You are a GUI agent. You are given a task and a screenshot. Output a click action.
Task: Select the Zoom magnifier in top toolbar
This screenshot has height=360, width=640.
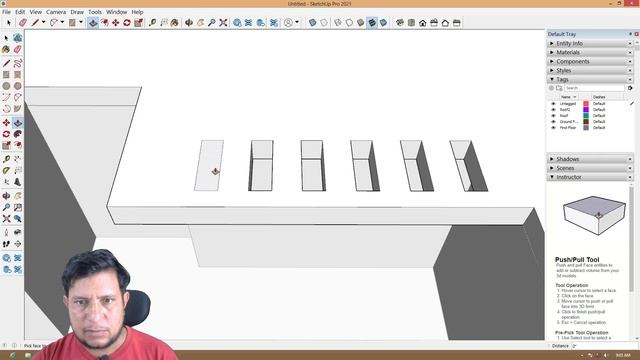pos(212,23)
